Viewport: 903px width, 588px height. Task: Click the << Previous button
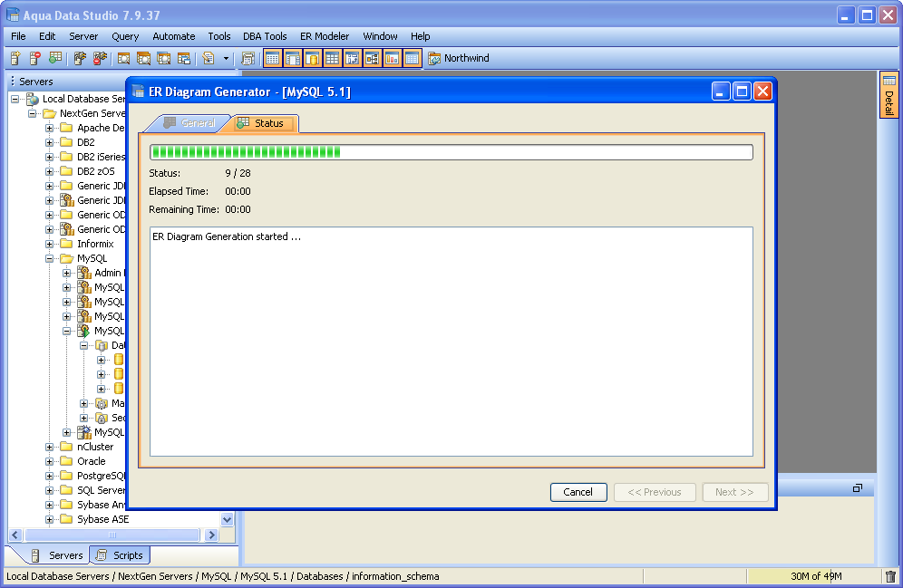[x=655, y=492]
